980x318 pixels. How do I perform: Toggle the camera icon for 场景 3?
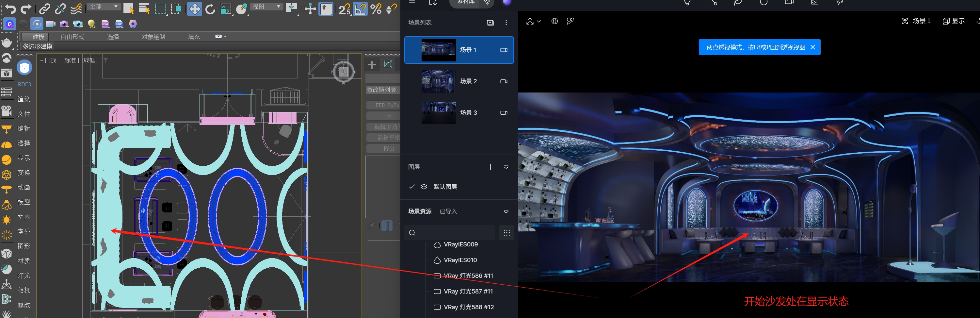504,113
